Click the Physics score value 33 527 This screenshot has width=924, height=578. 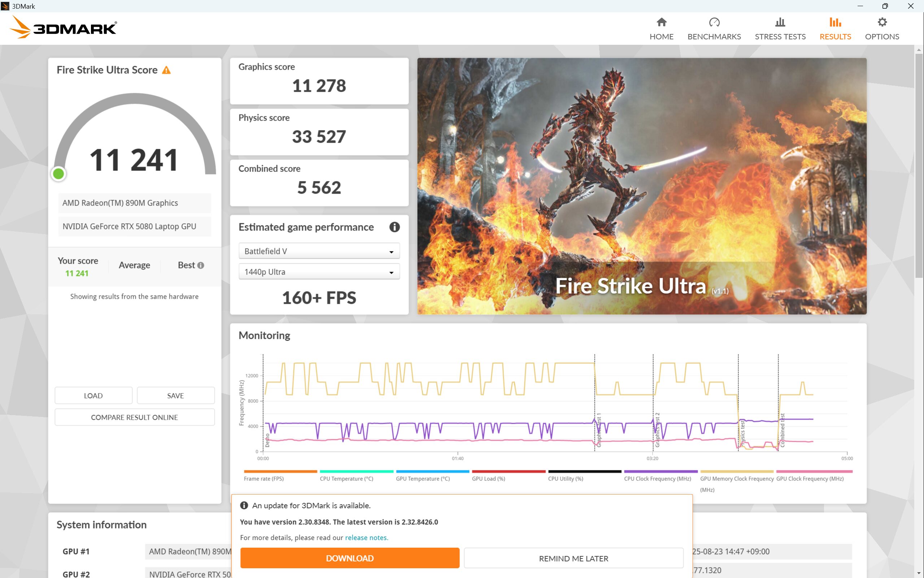319,137
